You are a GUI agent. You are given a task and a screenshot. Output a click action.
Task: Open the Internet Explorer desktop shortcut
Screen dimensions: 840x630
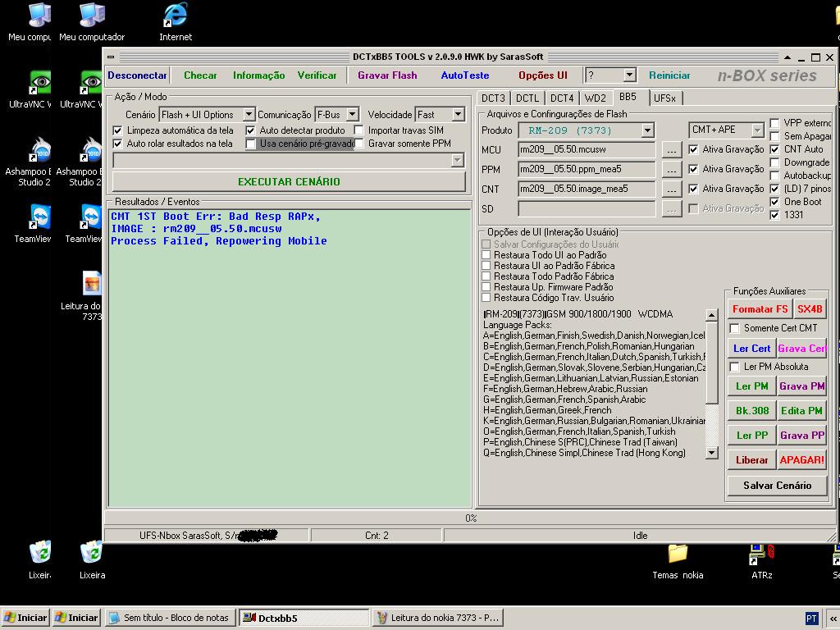coord(176,22)
